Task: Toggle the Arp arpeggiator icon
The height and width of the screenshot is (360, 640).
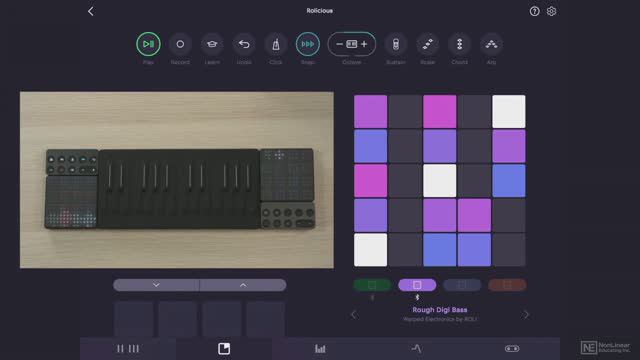Action: click(x=491, y=44)
